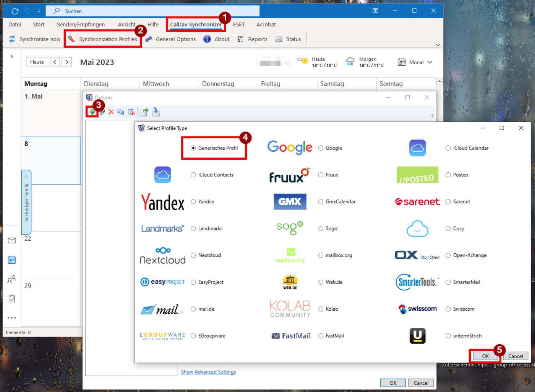535x392 pixels.
Task: Click the Nextcloud logo
Action: [x=163, y=255]
